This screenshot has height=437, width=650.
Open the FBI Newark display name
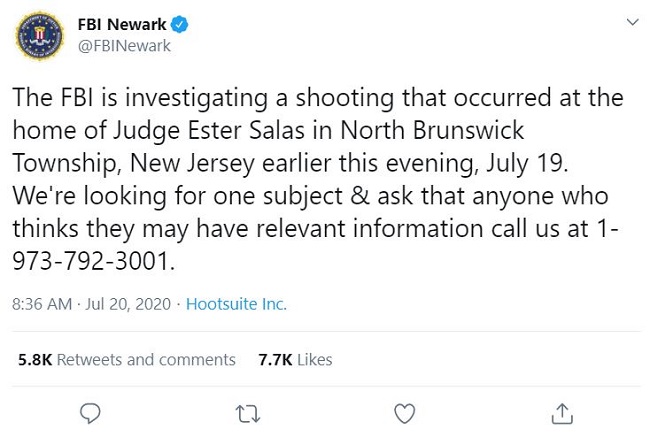[122, 24]
